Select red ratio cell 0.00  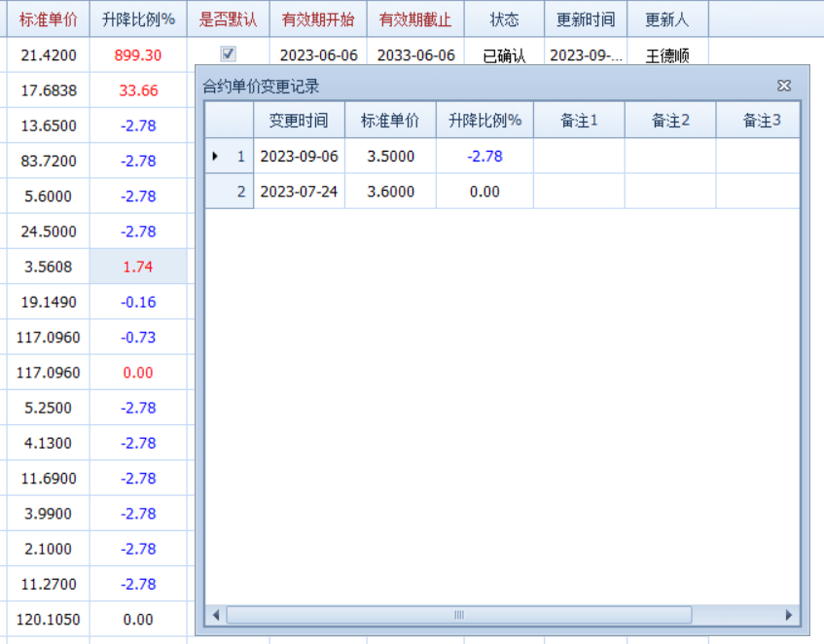(x=138, y=372)
